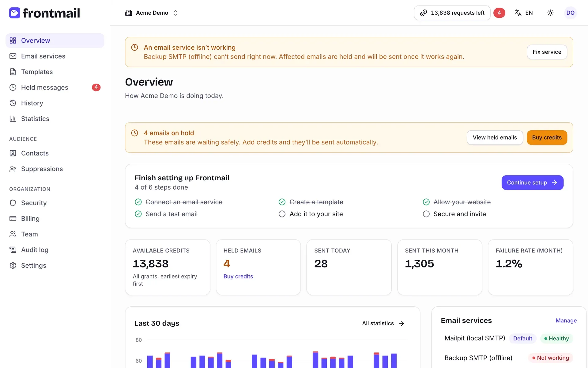588x368 pixels.
Task: Click the Available Credits card showing 13,838
Action: coord(168,267)
